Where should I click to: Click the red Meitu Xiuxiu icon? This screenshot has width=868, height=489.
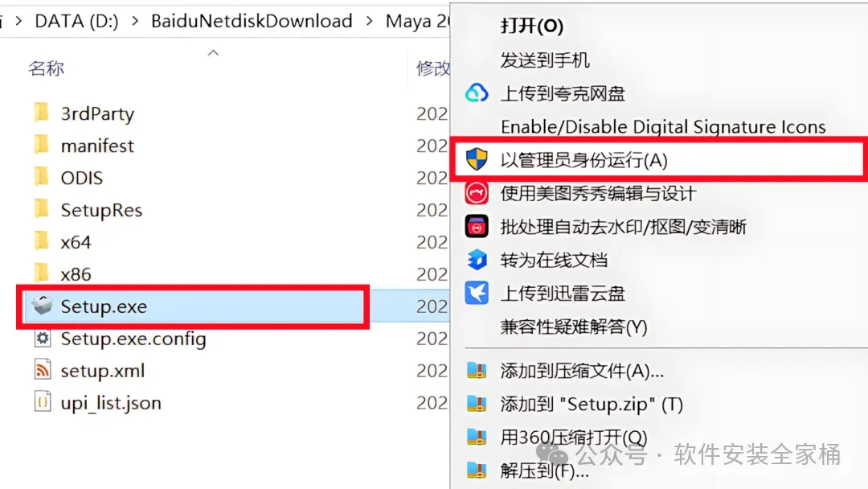476,193
